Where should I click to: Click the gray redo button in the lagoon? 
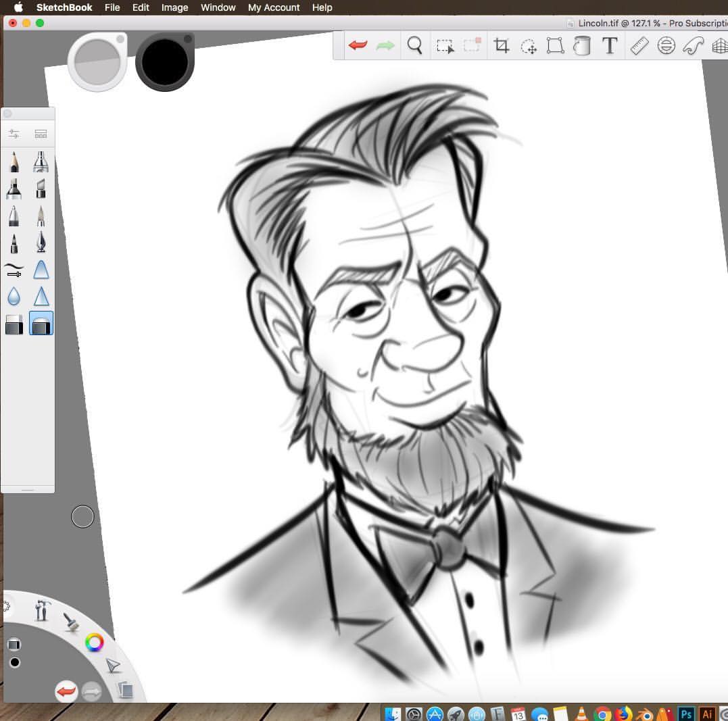click(91, 692)
